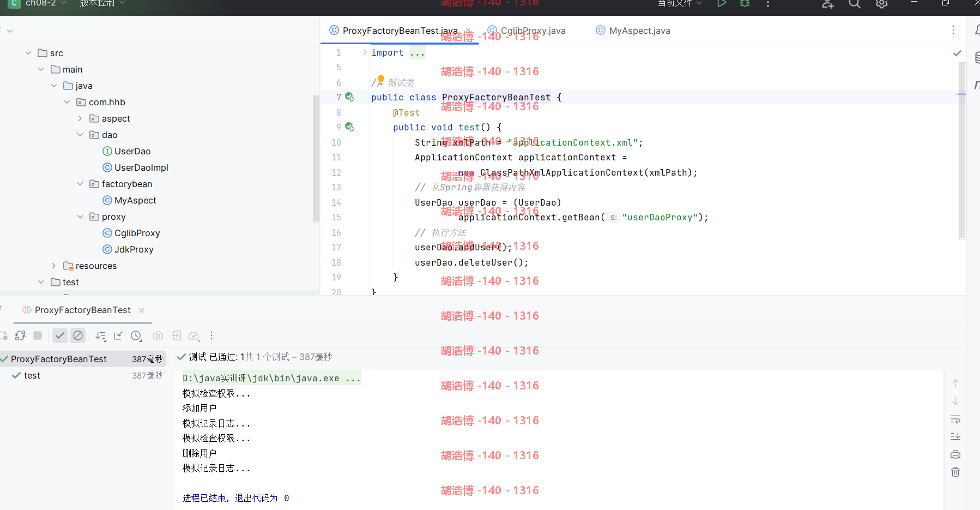
Task: Toggle show passed tests checkmark
Action: (60, 335)
